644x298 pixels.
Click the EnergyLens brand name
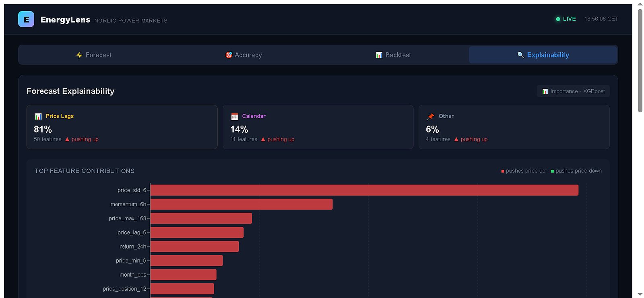coord(65,20)
